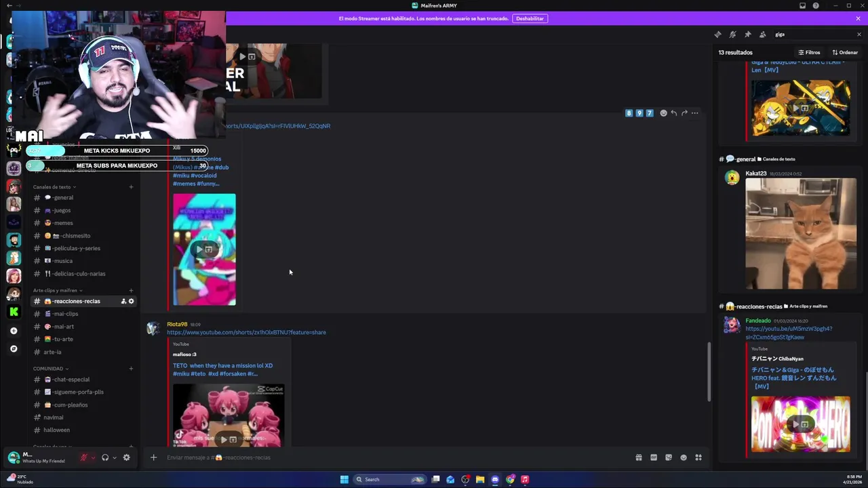Collapse the 'Canales de texto' category
Viewport: 868px width, 488px height.
coord(54,187)
